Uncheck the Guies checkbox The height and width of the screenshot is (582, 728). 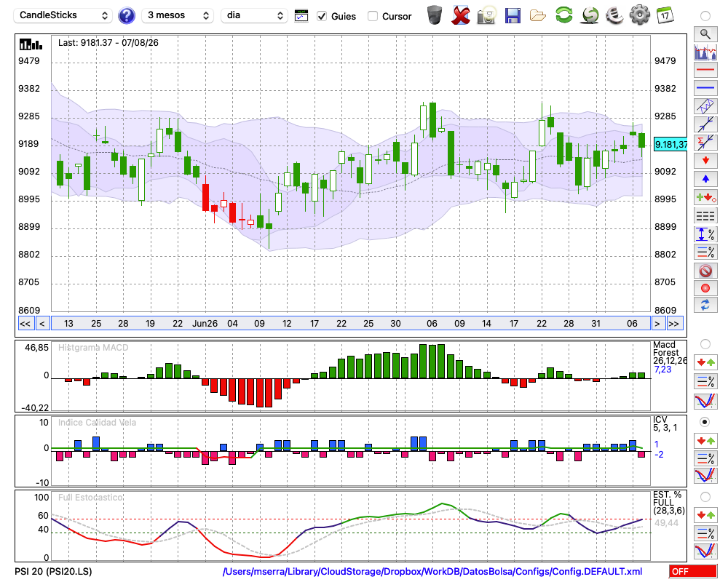pyautogui.click(x=322, y=16)
